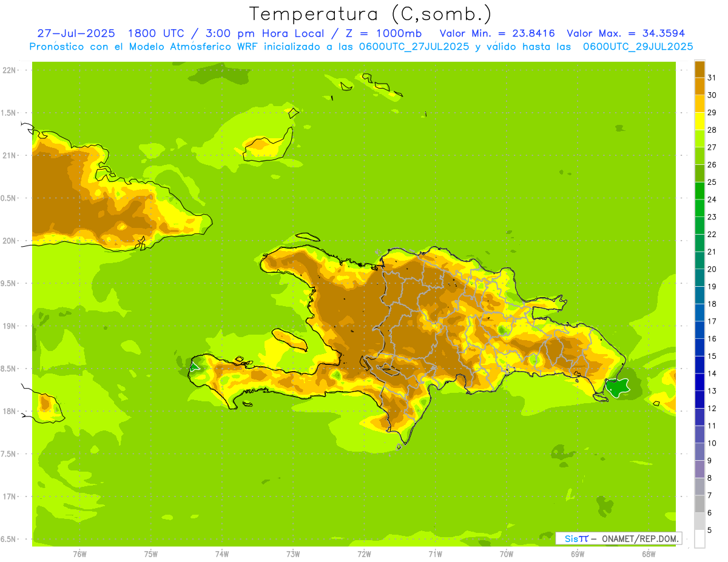The width and height of the screenshot is (728, 562).
Task: Click the '74W' longitude label
Action: (x=222, y=554)
